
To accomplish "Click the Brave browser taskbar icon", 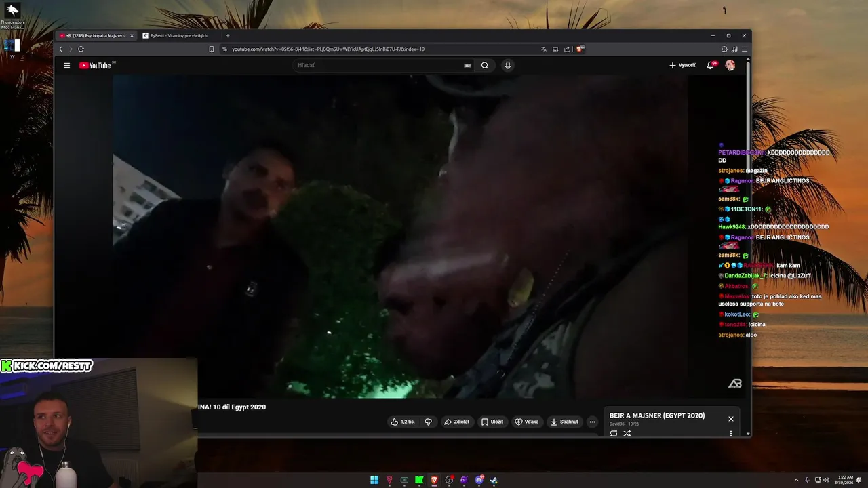I will 434,480.
